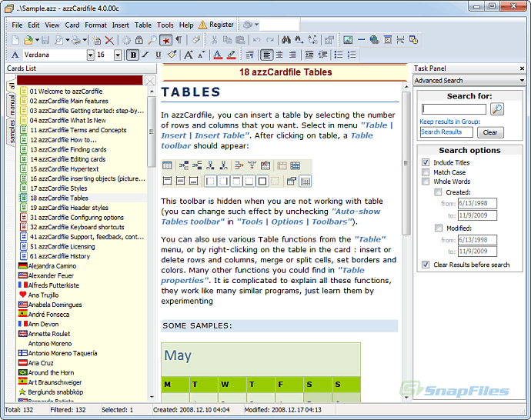
Task: Click the Numbered list icon
Action: (352, 55)
